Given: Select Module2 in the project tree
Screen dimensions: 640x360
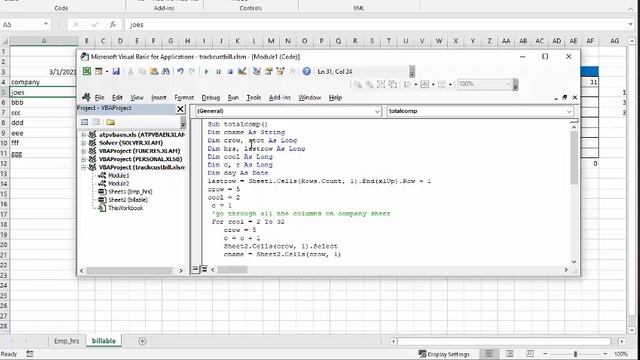Looking at the screenshot, I should tap(118, 184).
